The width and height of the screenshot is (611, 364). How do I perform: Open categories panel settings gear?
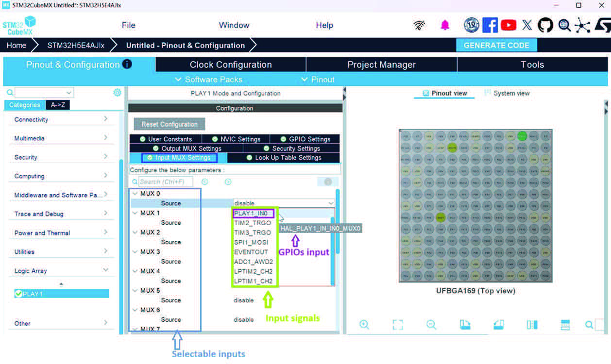117,92
